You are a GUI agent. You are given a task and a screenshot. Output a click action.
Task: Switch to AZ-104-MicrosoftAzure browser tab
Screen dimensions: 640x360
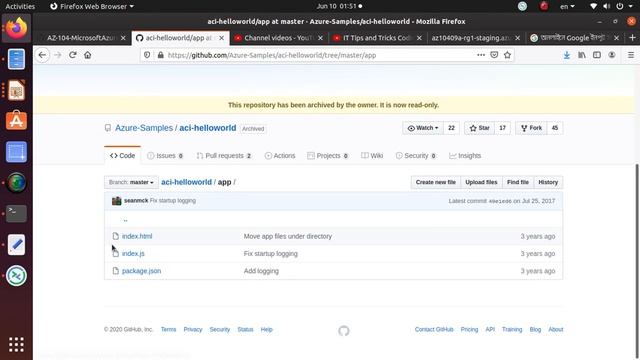tap(81, 38)
